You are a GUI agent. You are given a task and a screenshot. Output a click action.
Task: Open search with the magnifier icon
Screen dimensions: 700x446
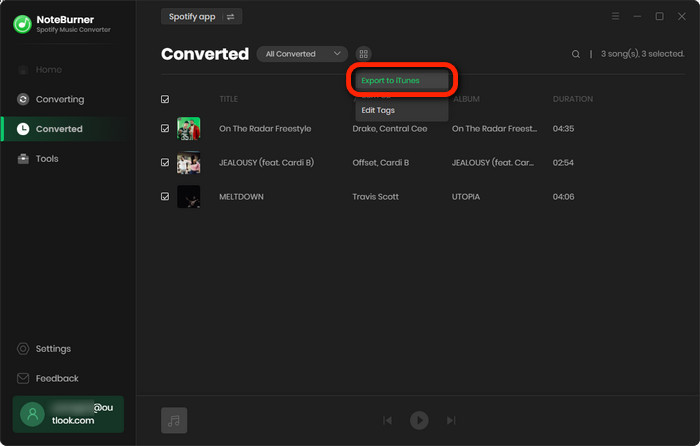576,54
